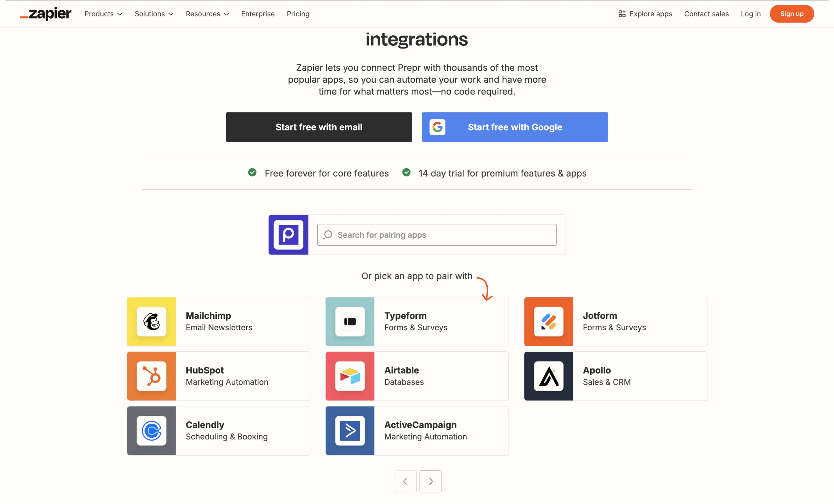Click Start free with Google

pyautogui.click(x=515, y=127)
